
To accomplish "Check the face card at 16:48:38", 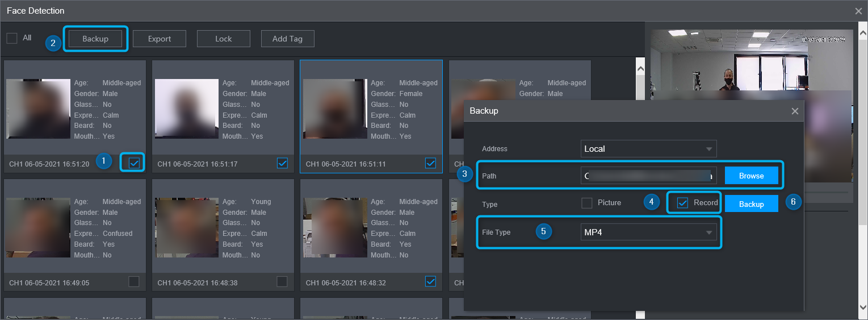I will pos(282,281).
